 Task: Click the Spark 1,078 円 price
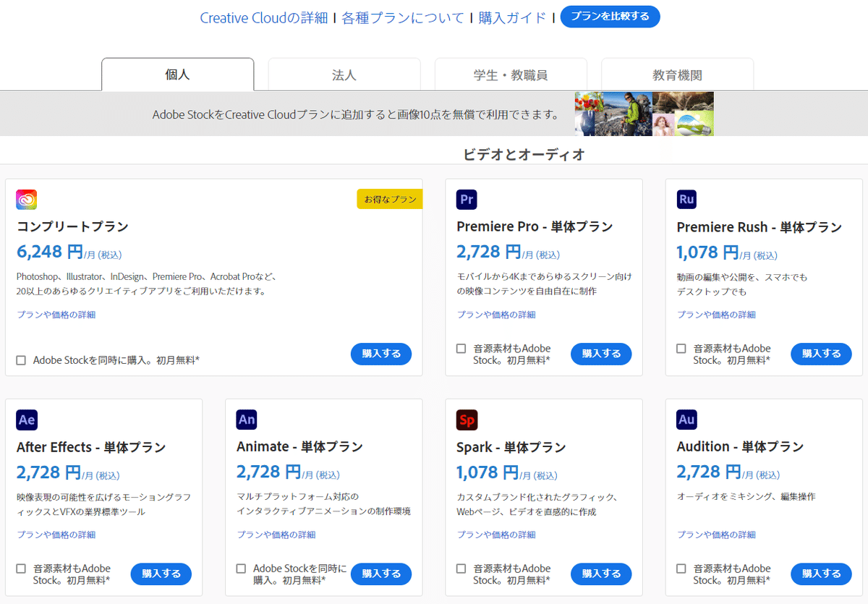(x=488, y=472)
